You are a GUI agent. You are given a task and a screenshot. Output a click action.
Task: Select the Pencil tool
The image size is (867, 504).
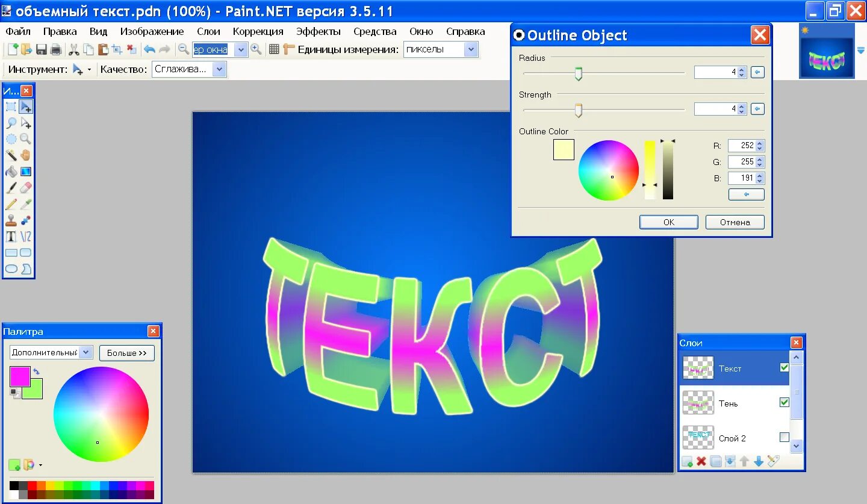tap(11, 204)
